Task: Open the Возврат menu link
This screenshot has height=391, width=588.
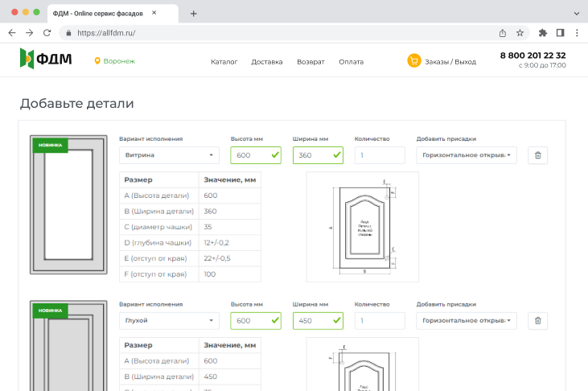Action: pos(310,62)
